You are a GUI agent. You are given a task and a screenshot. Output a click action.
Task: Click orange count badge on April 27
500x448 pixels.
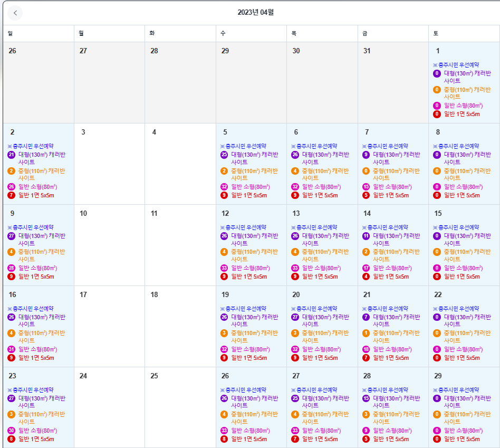pos(295,415)
